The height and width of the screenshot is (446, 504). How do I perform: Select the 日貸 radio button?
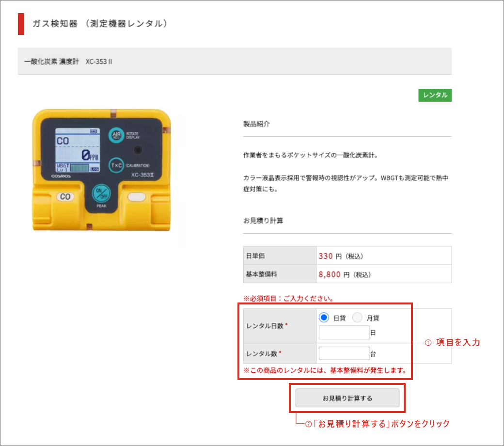(x=324, y=318)
